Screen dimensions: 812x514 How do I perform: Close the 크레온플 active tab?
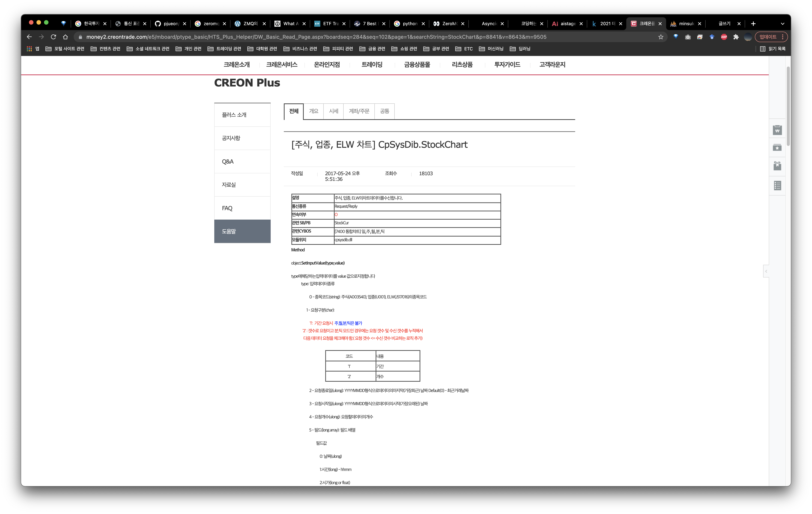pos(660,24)
